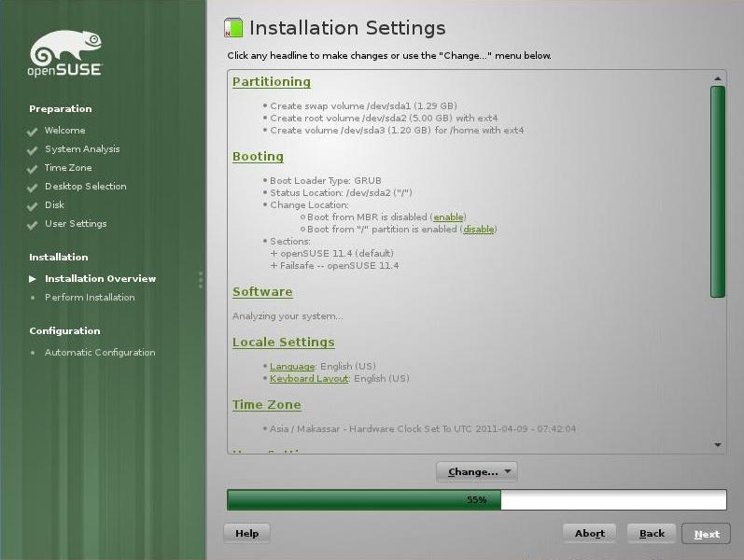This screenshot has width=744, height=560.
Task: Click the checkmark beside Desktop Selection
Action: pyautogui.click(x=33, y=188)
